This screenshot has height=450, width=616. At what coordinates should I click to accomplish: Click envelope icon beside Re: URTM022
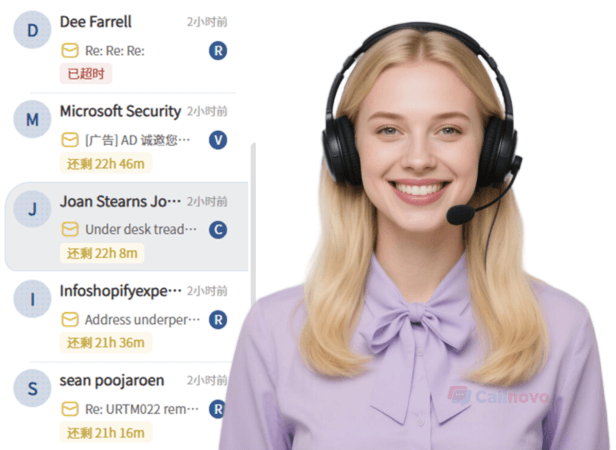tap(70, 409)
